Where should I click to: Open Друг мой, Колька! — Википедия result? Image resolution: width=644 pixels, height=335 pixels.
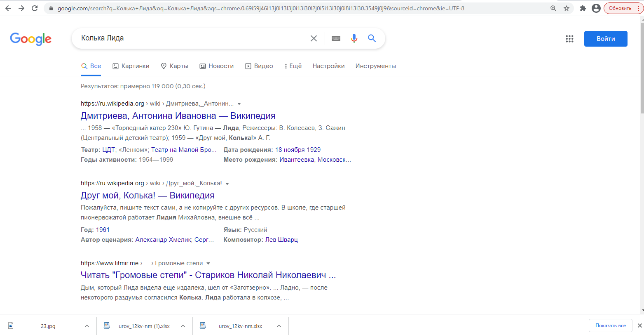148,196
